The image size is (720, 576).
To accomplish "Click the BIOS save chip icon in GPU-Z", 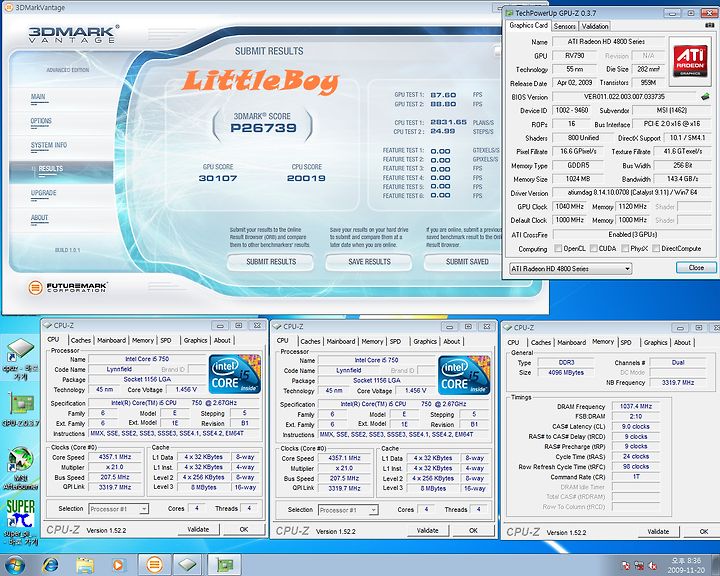I will click(x=705, y=97).
